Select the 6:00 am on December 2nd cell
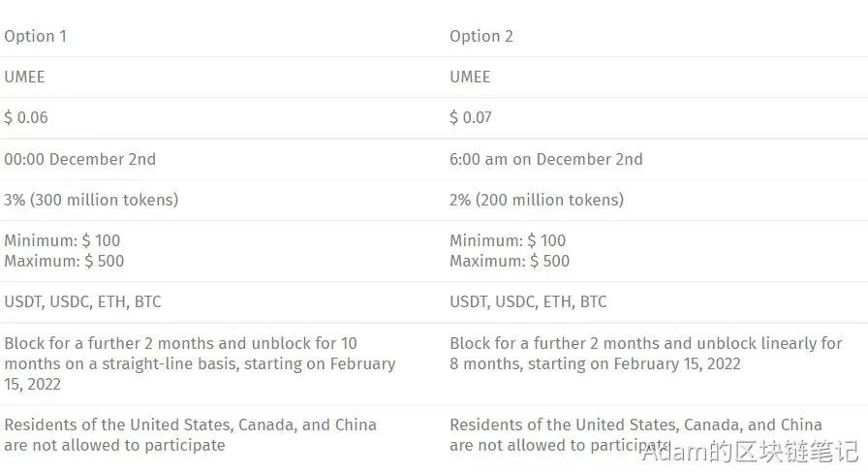 [x=545, y=159]
